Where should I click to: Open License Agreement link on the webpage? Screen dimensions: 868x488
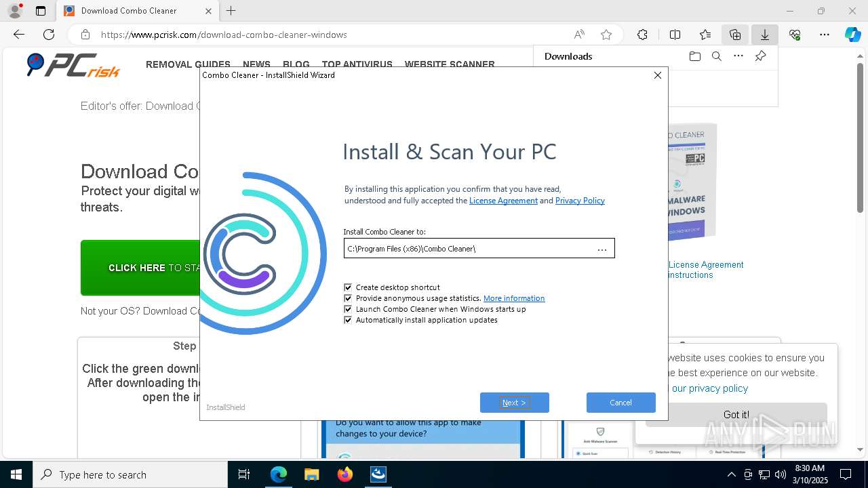coord(706,265)
